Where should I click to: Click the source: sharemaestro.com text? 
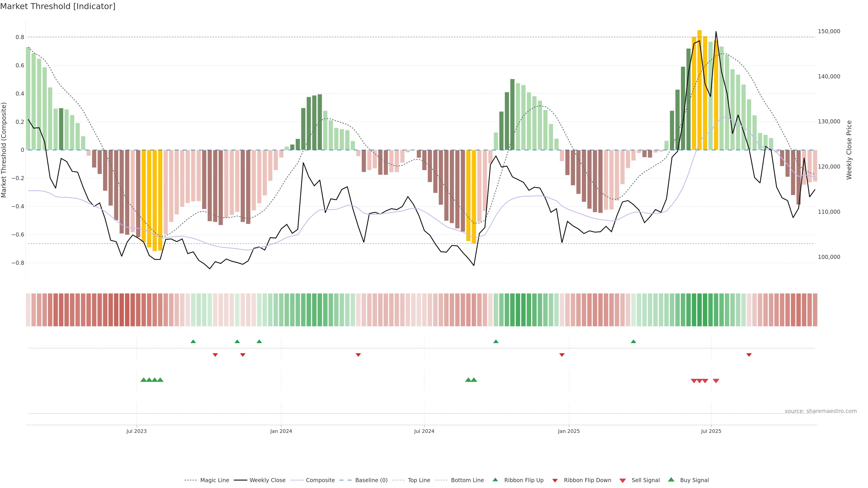click(821, 411)
